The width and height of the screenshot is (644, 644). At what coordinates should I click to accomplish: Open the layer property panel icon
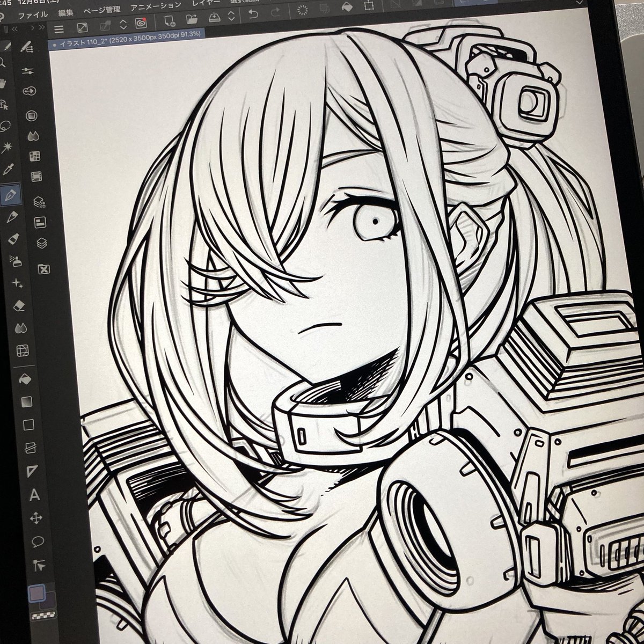point(40,222)
